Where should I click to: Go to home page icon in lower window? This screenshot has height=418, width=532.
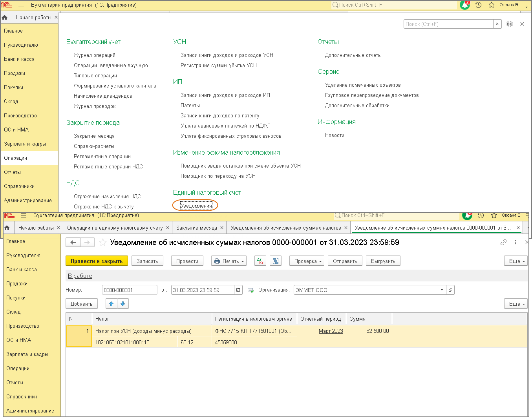click(x=7, y=228)
